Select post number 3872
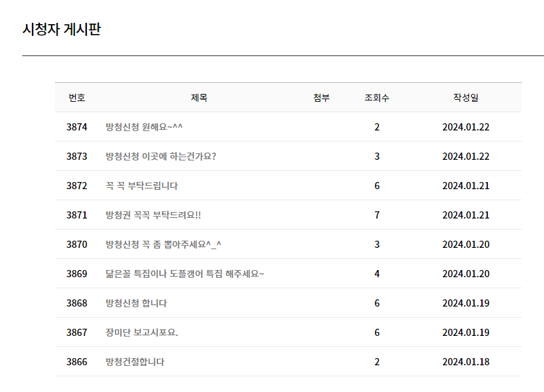Image resolution: width=544 pixels, height=392 pixels. (76, 186)
